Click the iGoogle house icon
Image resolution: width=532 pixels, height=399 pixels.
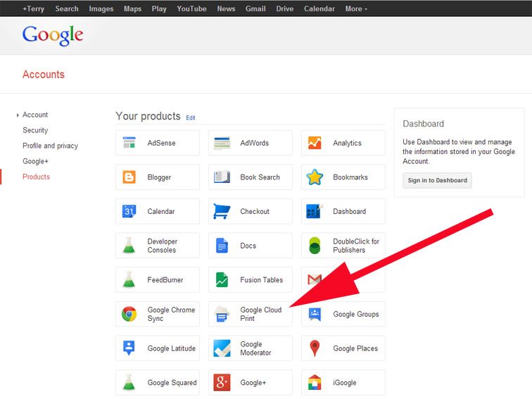click(315, 382)
